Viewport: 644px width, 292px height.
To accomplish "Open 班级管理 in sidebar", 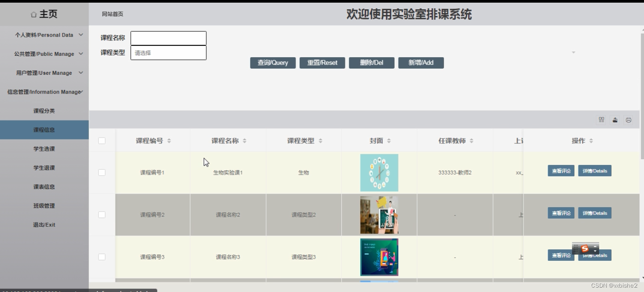I will pyautogui.click(x=44, y=205).
